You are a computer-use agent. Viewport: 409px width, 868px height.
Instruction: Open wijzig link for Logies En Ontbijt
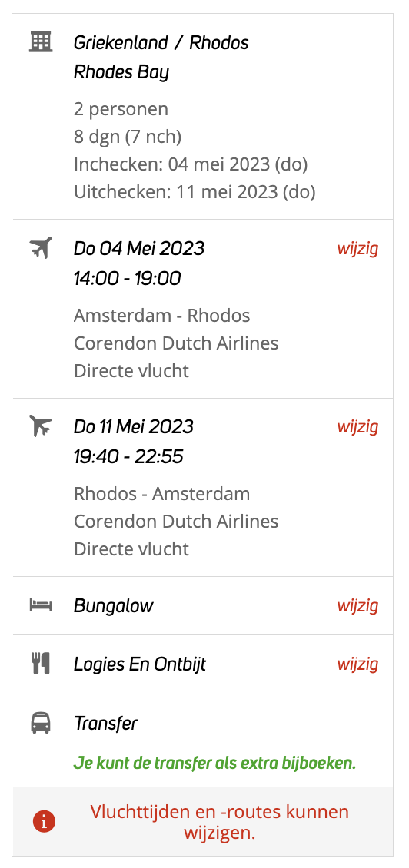coord(357,664)
